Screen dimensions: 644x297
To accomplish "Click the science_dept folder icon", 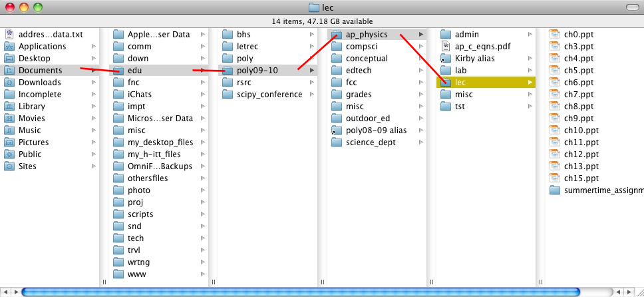I will point(337,142).
